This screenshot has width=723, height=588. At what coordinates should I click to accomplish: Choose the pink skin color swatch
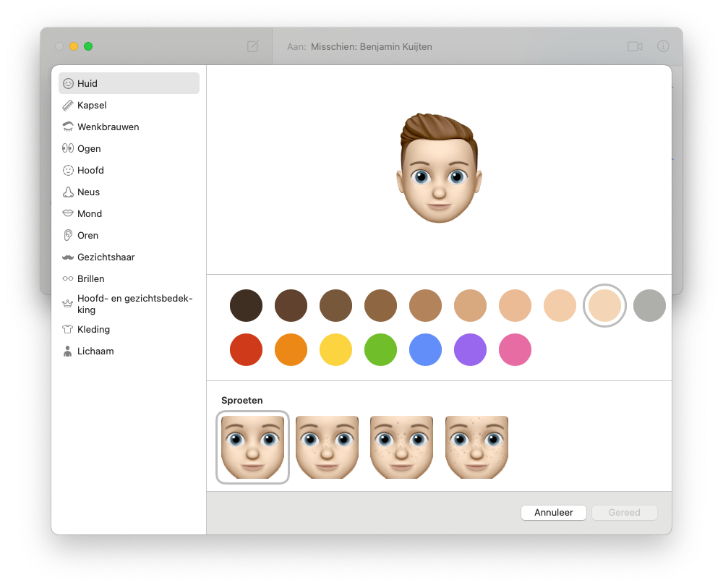point(515,349)
